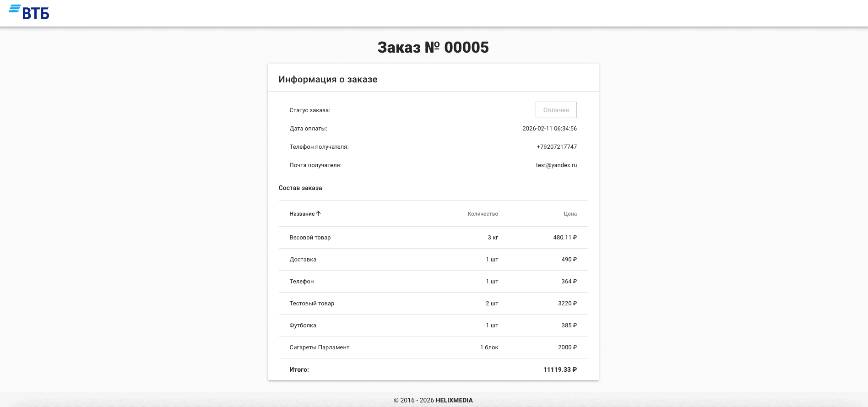This screenshot has width=868, height=407.
Task: Click the Заказ № 00005 heading
Action: 433,47
